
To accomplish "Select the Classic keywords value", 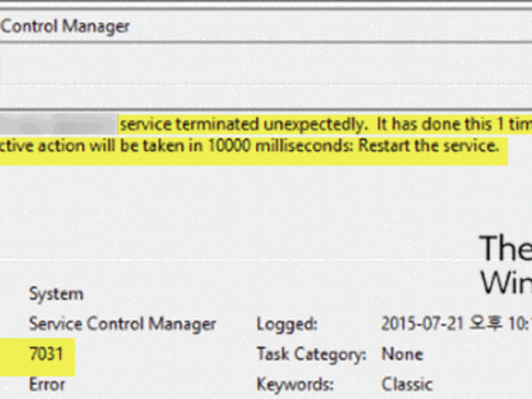I will (x=407, y=384).
